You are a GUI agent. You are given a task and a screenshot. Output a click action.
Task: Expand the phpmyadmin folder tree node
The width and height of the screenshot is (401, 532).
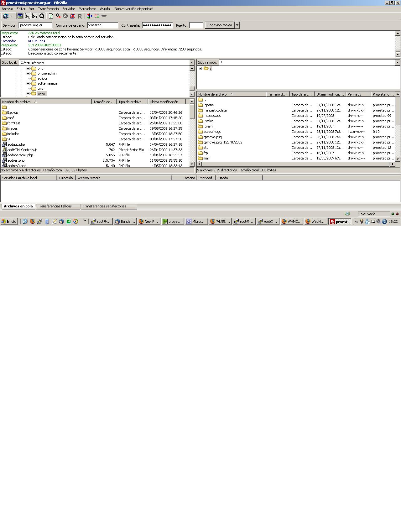(x=28, y=73)
